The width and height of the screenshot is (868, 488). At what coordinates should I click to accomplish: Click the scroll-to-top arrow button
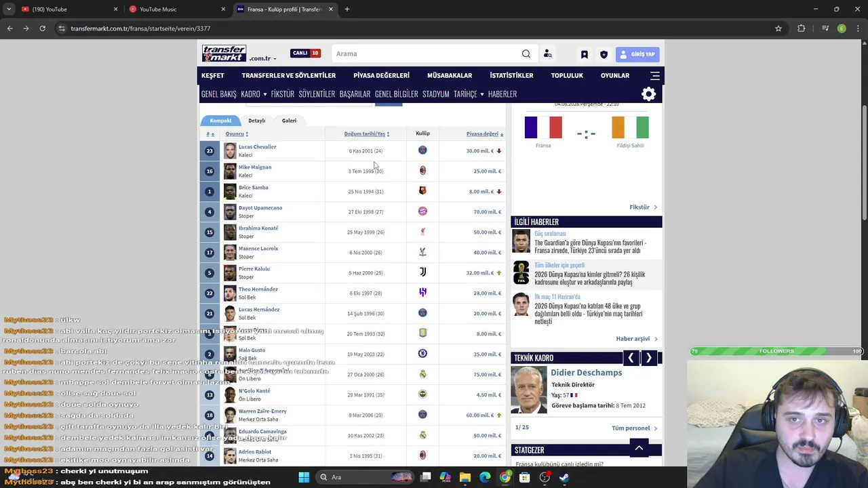tap(639, 448)
